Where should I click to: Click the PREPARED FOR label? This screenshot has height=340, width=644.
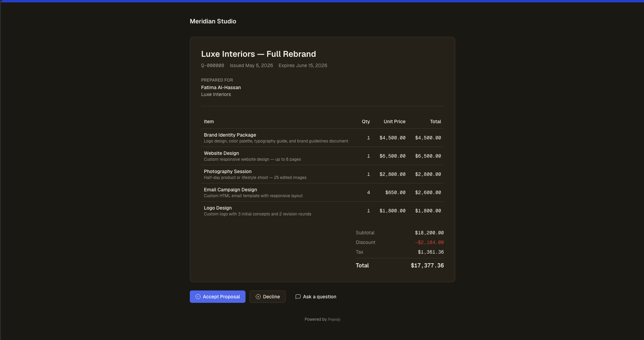217,80
